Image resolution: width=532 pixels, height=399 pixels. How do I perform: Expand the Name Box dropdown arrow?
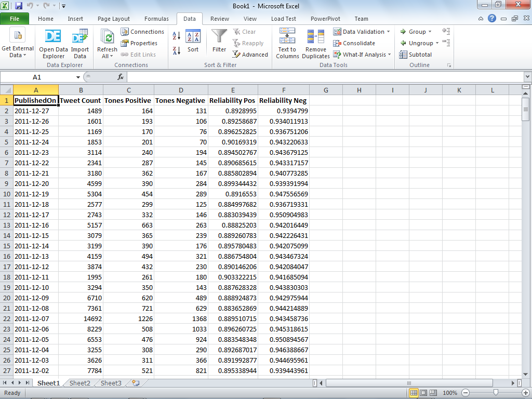[78, 77]
